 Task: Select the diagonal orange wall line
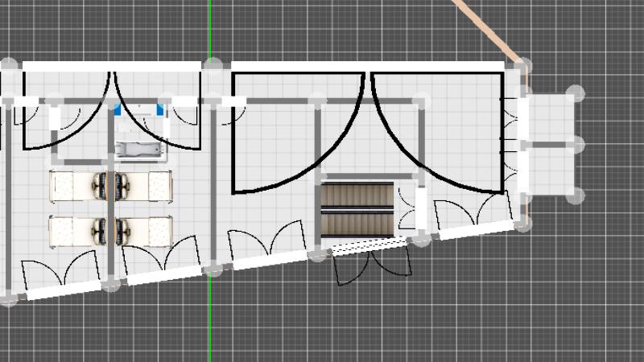(x=483, y=28)
